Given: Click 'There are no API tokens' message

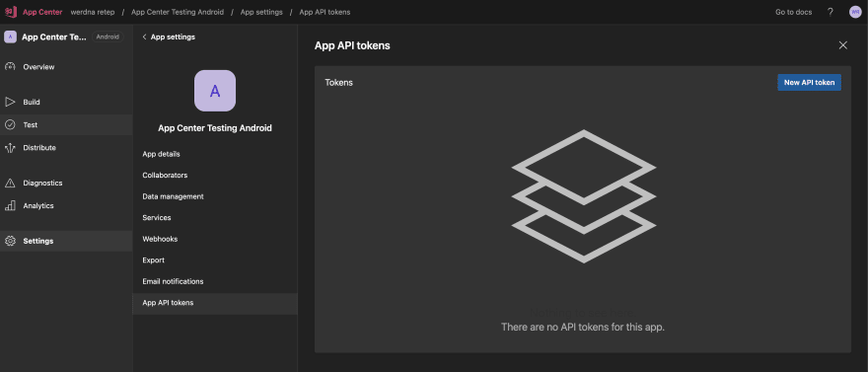Looking at the screenshot, I should click(x=582, y=328).
